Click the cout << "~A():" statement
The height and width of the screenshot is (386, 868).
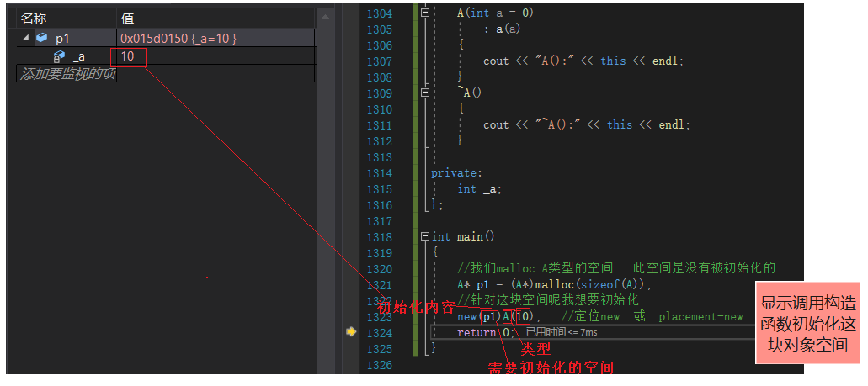tap(587, 125)
